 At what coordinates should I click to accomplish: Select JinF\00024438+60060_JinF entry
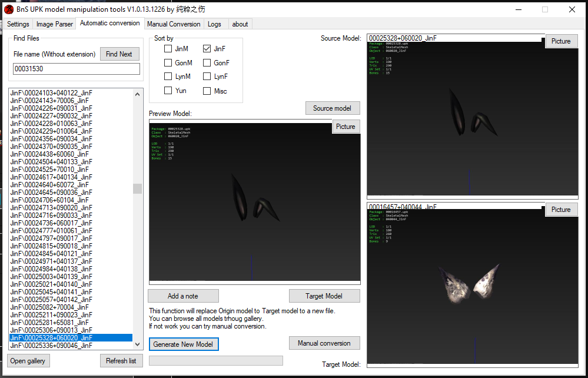click(x=71, y=154)
